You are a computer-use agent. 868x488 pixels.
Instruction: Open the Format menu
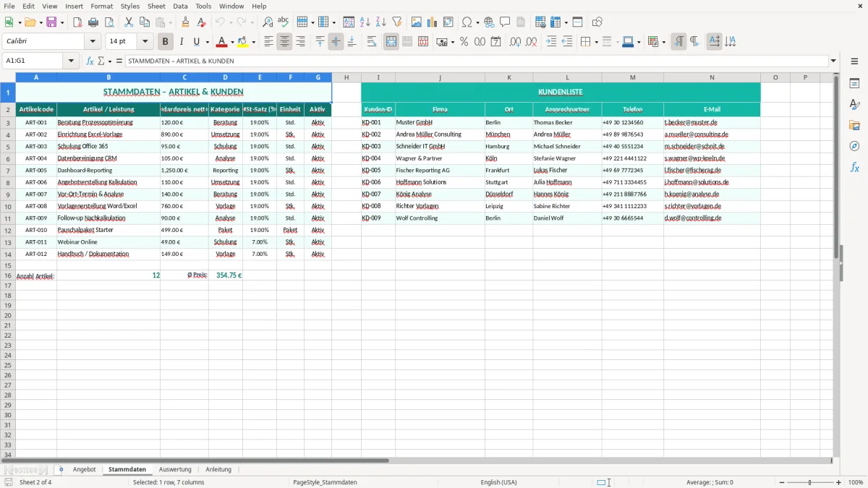point(101,6)
